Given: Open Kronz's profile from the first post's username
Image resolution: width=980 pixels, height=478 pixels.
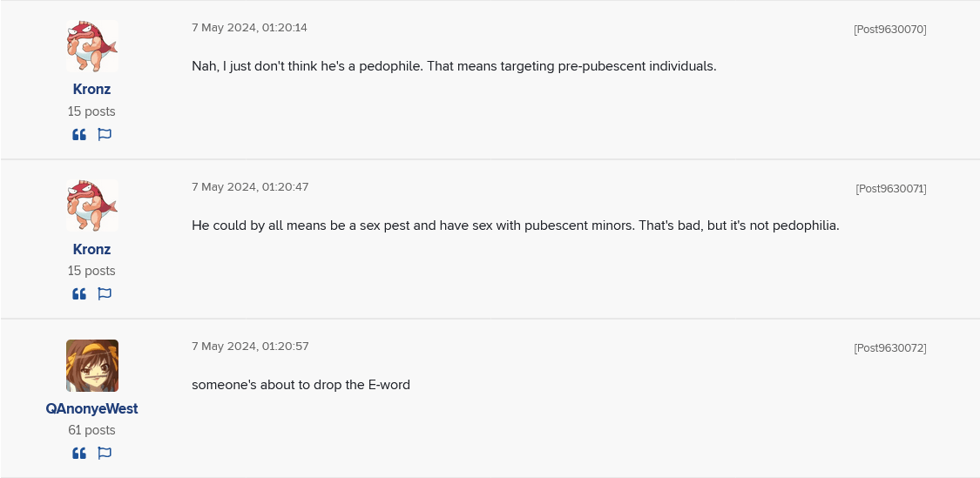Looking at the screenshot, I should [x=91, y=90].
